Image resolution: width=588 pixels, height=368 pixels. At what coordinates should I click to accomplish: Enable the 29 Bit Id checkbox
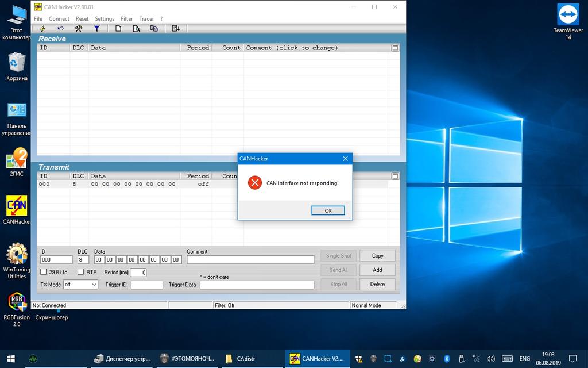pyautogui.click(x=44, y=272)
